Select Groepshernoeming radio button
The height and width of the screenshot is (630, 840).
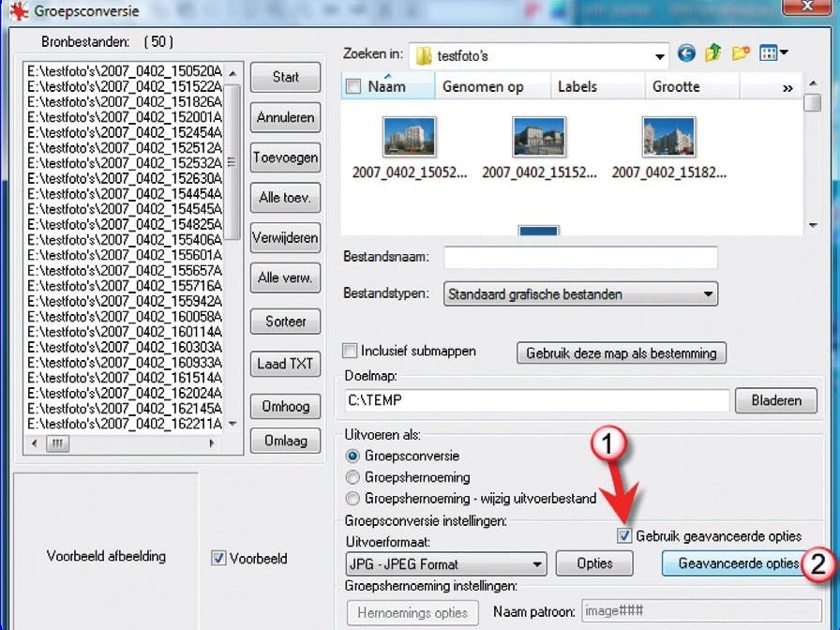pyautogui.click(x=352, y=477)
